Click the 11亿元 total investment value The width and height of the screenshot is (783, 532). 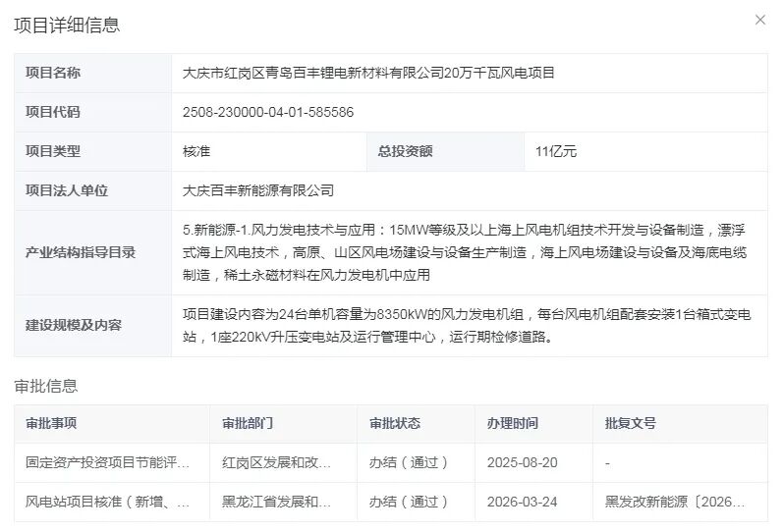[x=556, y=151]
